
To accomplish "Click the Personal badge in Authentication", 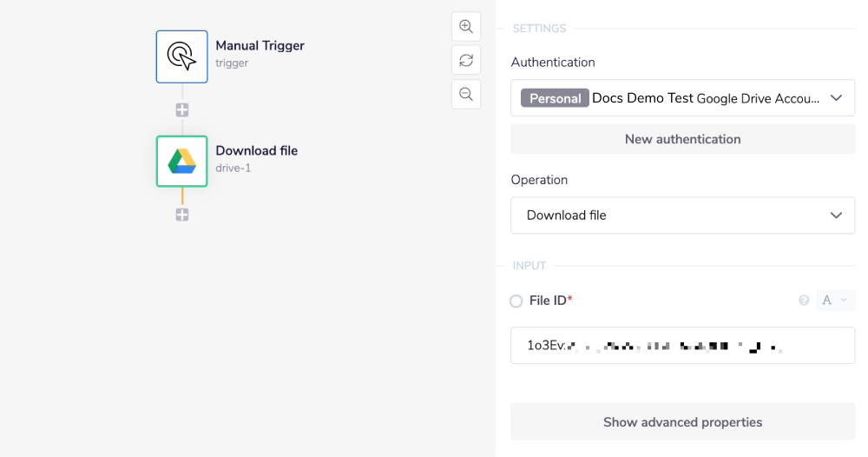I will tap(555, 98).
